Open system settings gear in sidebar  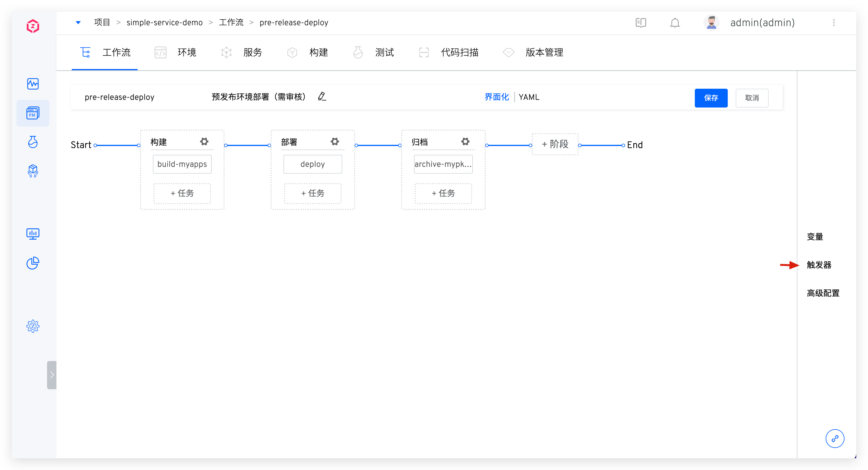tap(33, 326)
